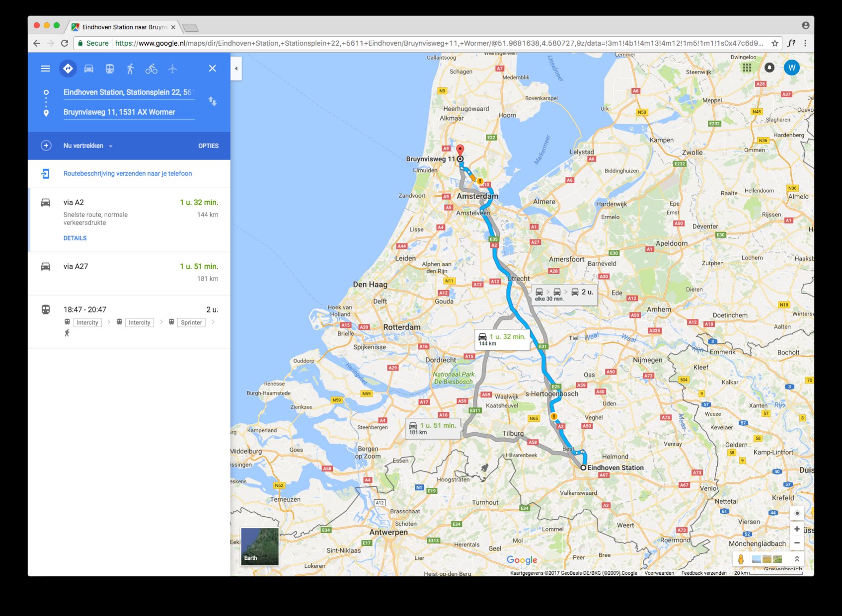Swap start and destination arrows icon
Viewport: 842px width, 616px height.
pos(213,101)
